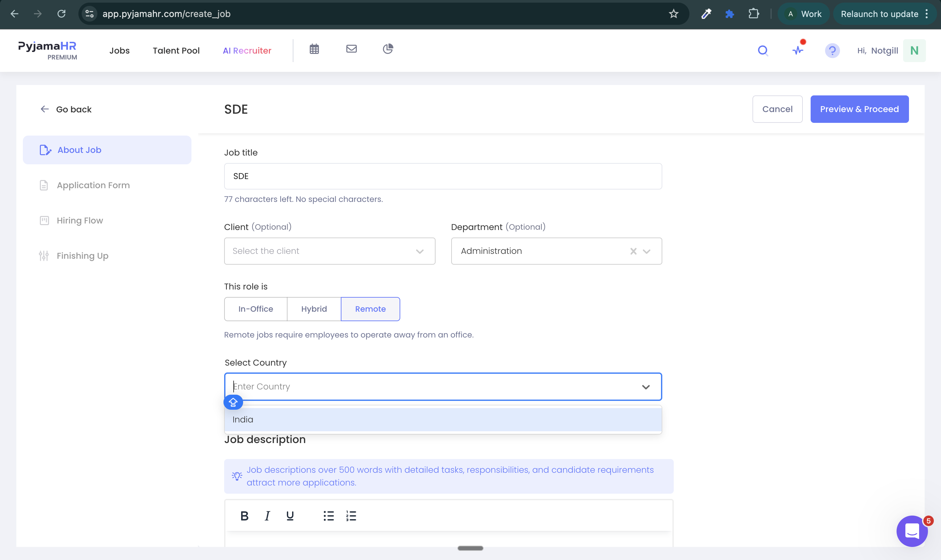Toggle bold formatting in description editor
941x560 pixels.
244,516
